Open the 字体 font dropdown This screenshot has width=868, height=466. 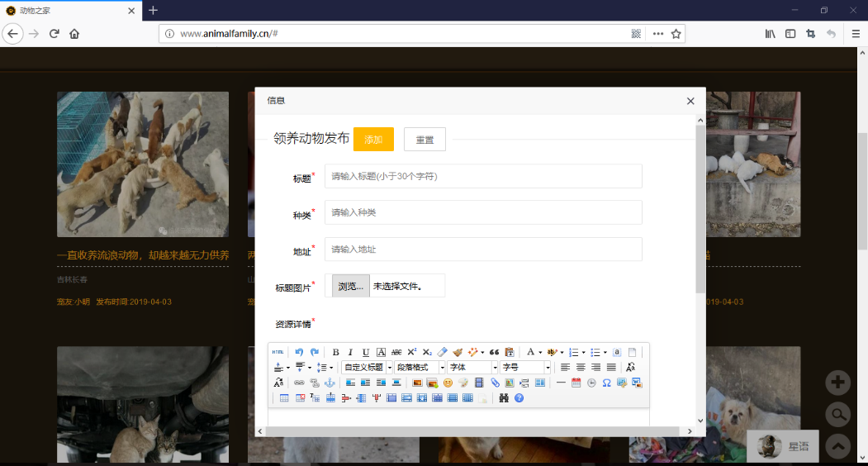(x=472, y=368)
